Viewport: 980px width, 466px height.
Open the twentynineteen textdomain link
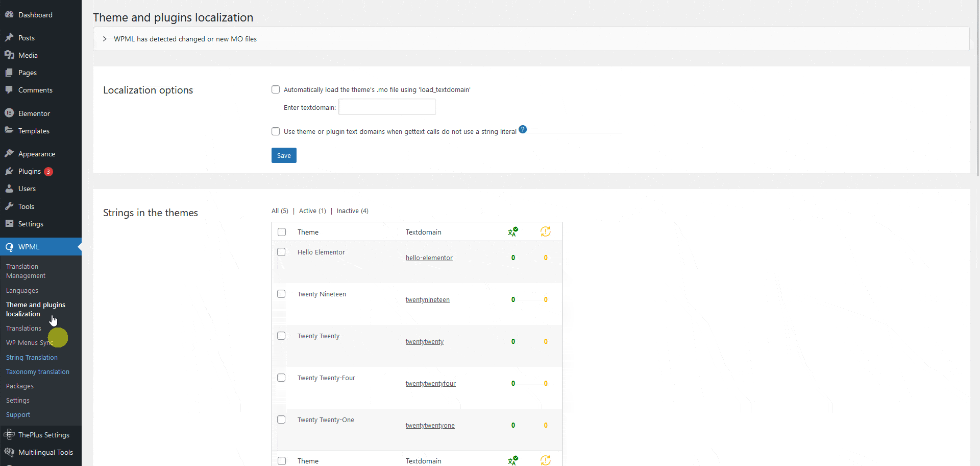428,299
